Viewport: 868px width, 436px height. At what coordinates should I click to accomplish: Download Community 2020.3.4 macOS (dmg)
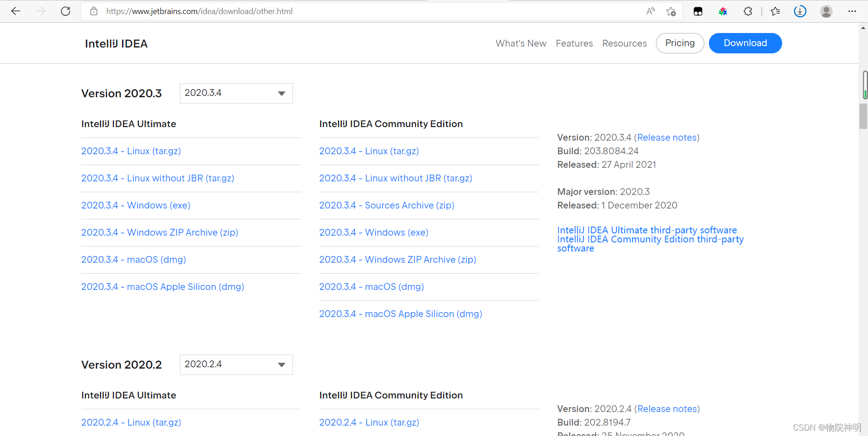pos(372,287)
